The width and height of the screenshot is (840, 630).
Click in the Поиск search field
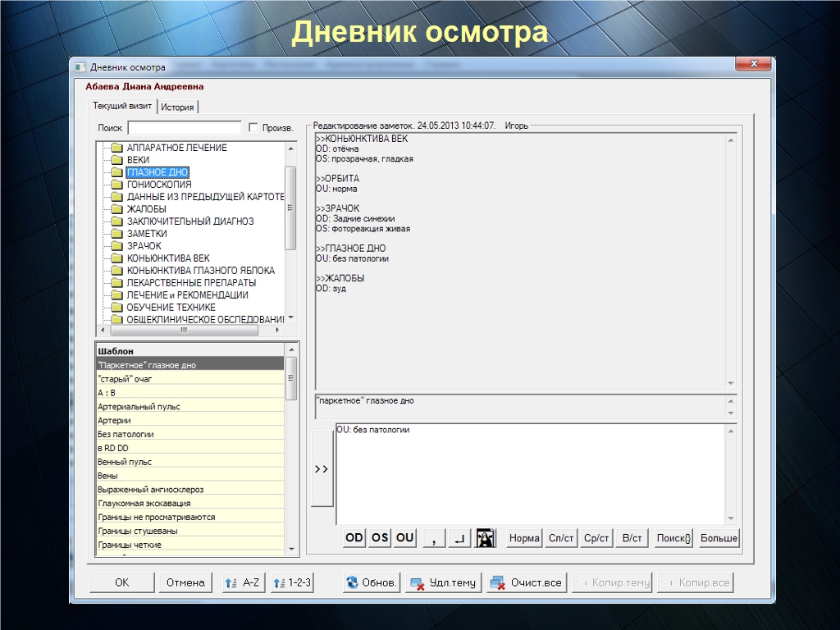(185, 128)
